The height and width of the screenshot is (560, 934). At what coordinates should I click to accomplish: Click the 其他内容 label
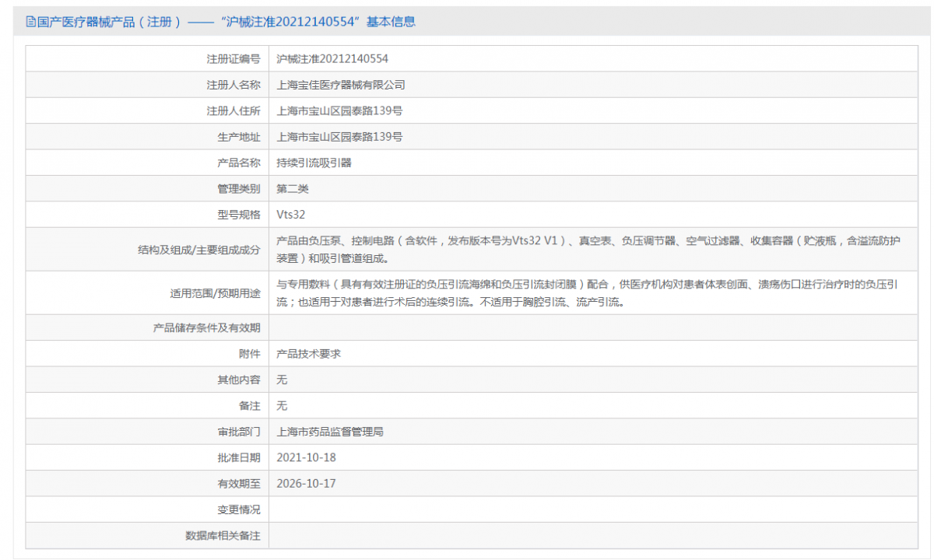point(239,380)
